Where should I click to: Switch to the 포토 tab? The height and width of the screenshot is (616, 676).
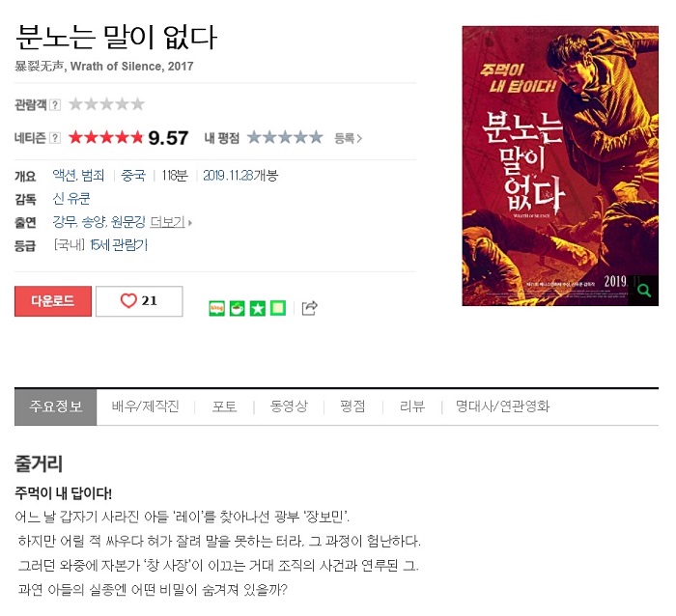click(x=224, y=406)
